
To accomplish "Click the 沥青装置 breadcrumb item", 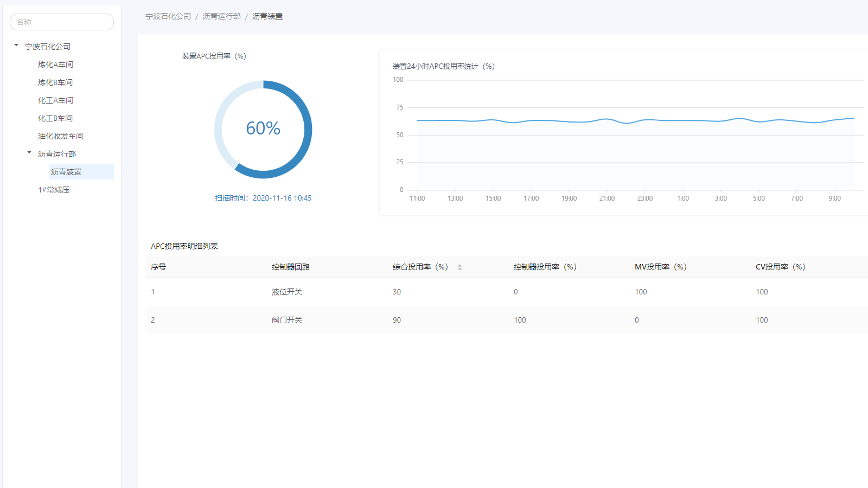I will tap(267, 16).
